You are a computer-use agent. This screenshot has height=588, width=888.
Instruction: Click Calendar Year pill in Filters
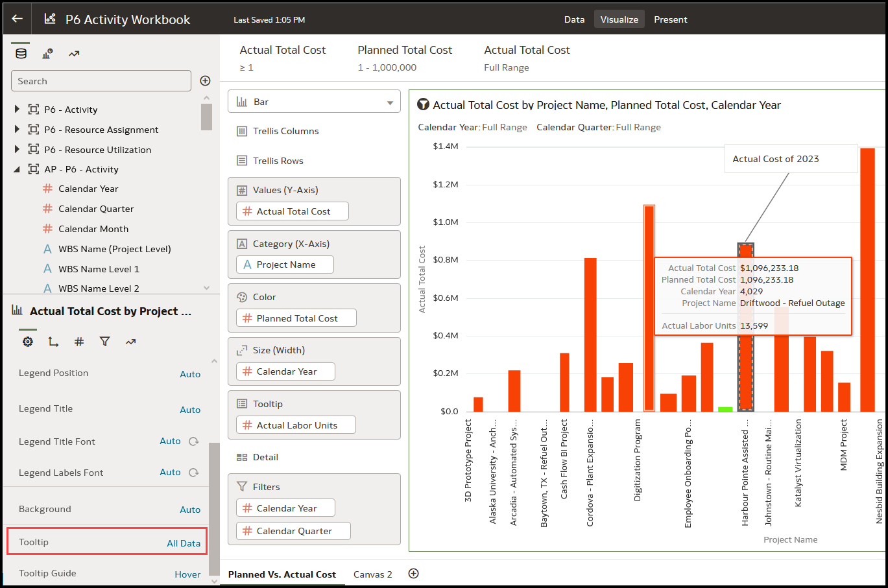285,508
